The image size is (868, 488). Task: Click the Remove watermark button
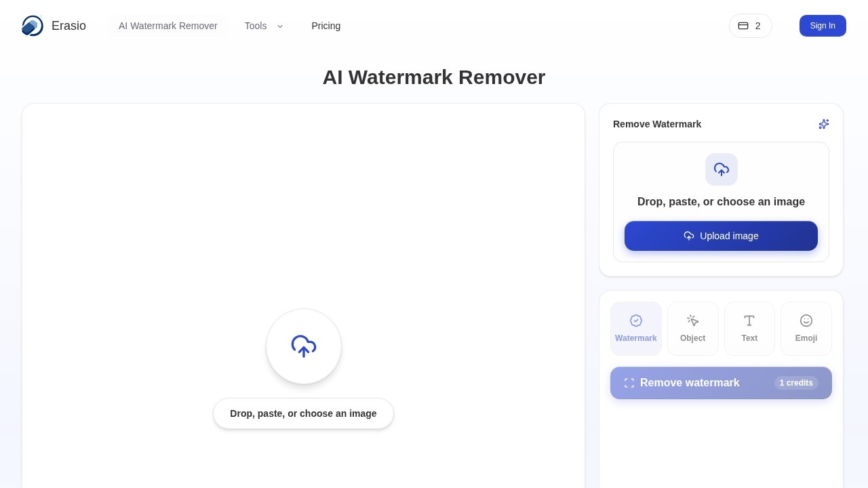(x=721, y=383)
